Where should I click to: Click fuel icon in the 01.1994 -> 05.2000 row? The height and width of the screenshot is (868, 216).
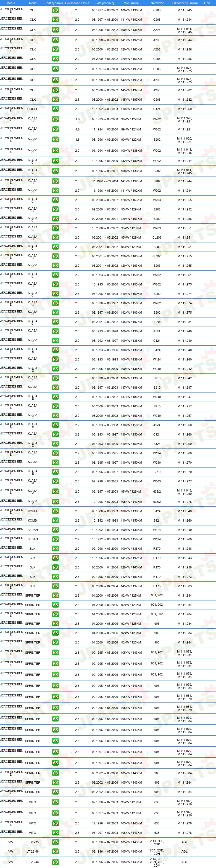tap(55, 151)
